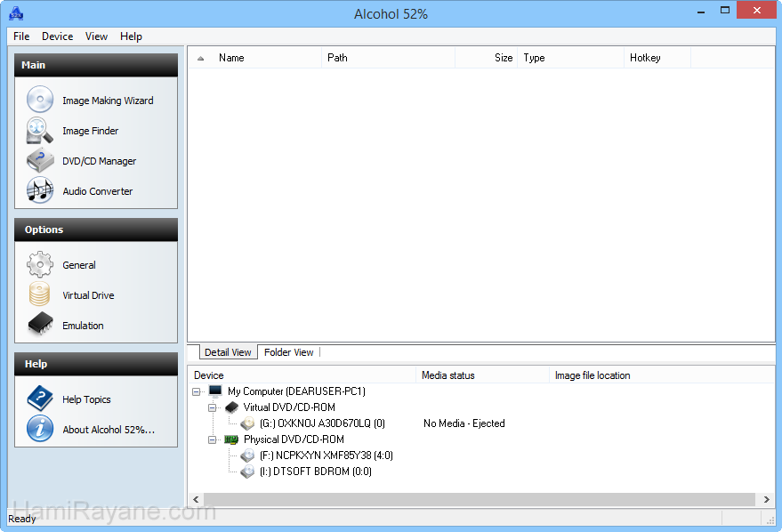The image size is (782, 532).
Task: Select the (I:) DTSOFT BDROM drive
Action: pyautogui.click(x=315, y=472)
